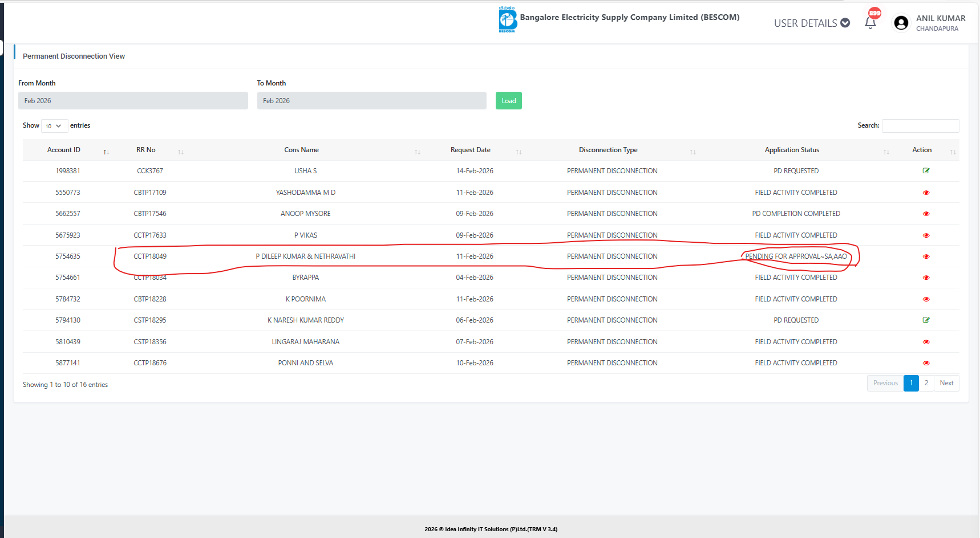
Task: View the PONNI AND SELVA disconnection record
Action: 926,363
